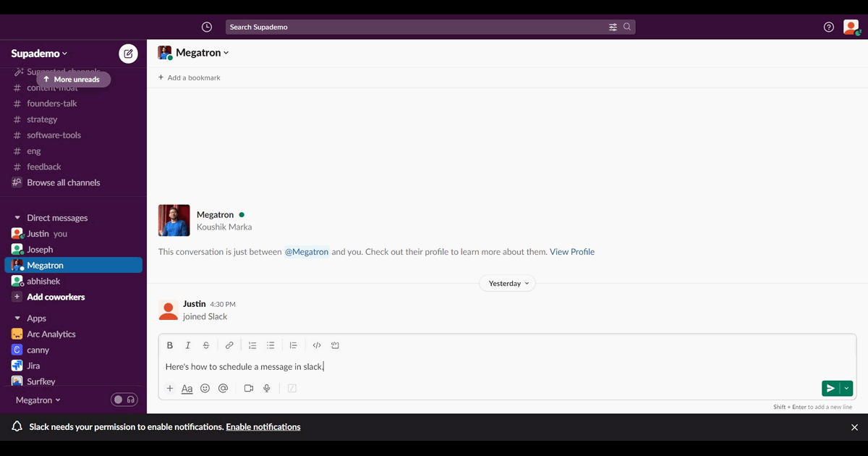The width and height of the screenshot is (868, 456).
Task: Format as inline code
Action: pyautogui.click(x=317, y=345)
